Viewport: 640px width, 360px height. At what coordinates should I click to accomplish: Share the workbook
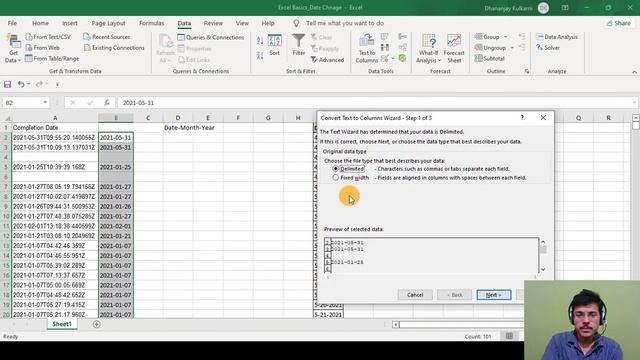(x=619, y=23)
